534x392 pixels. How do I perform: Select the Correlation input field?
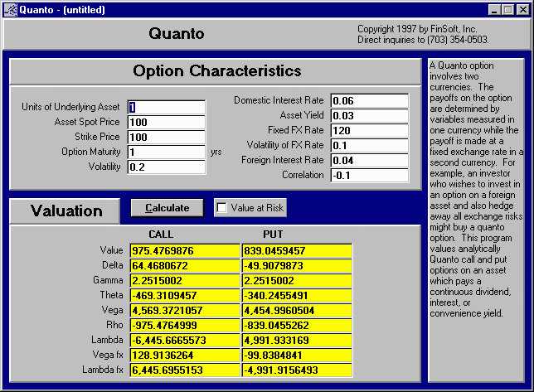click(x=370, y=176)
